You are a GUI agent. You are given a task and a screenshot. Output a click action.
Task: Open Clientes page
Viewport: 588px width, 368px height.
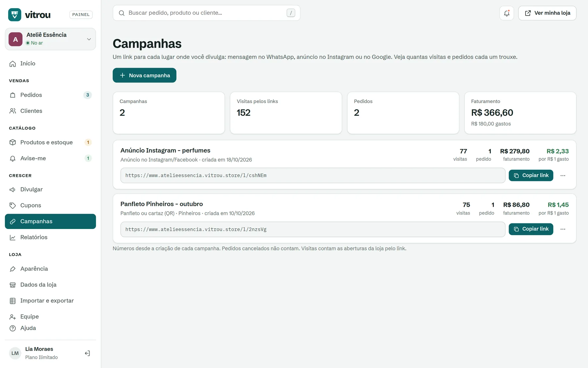[50, 111]
